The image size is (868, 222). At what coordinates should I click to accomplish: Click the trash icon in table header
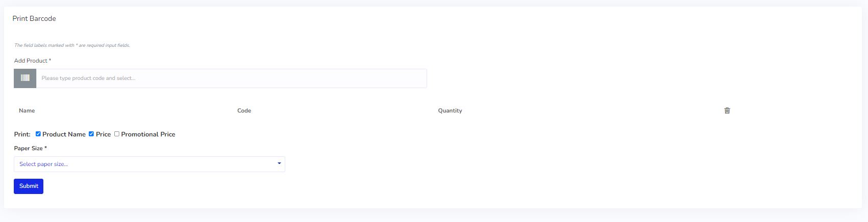coord(727,110)
